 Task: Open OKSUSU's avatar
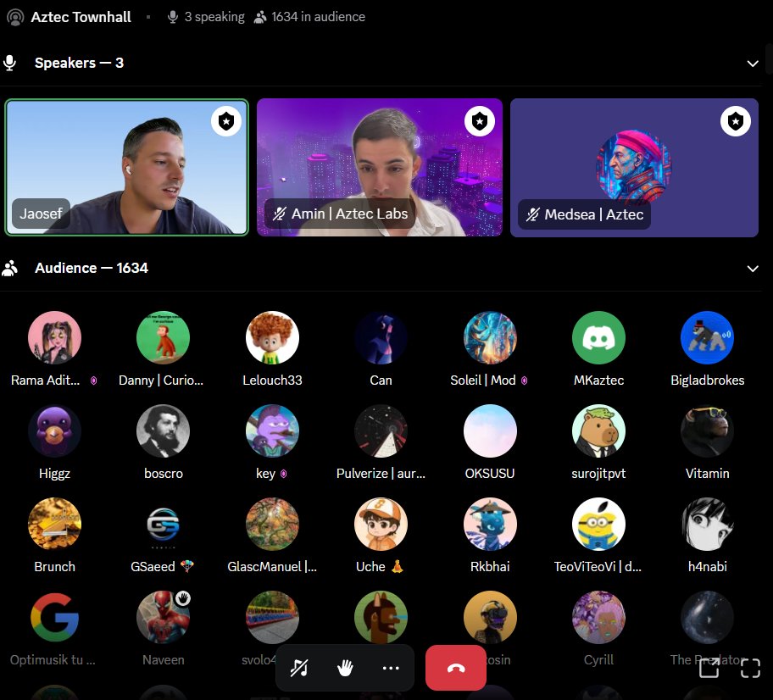coord(490,431)
